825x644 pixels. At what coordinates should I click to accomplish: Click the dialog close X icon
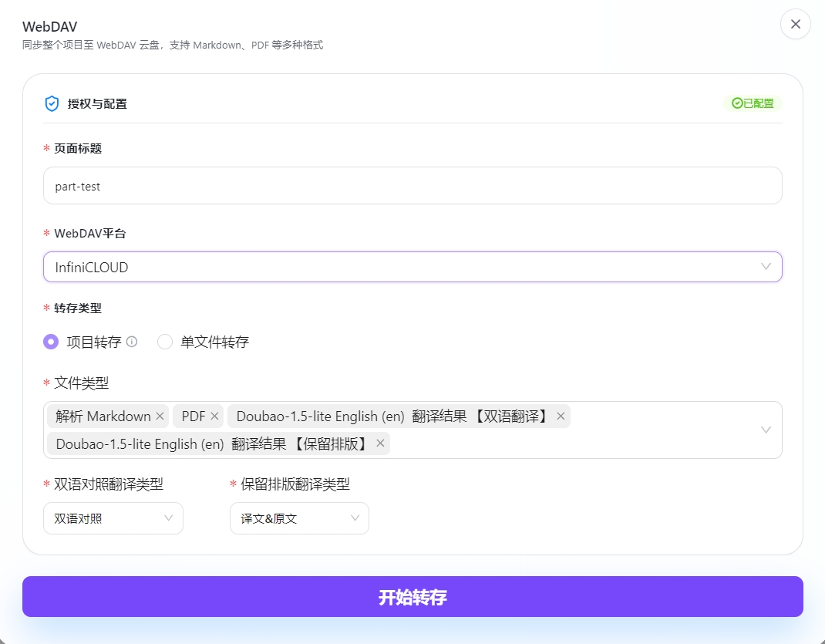795,24
